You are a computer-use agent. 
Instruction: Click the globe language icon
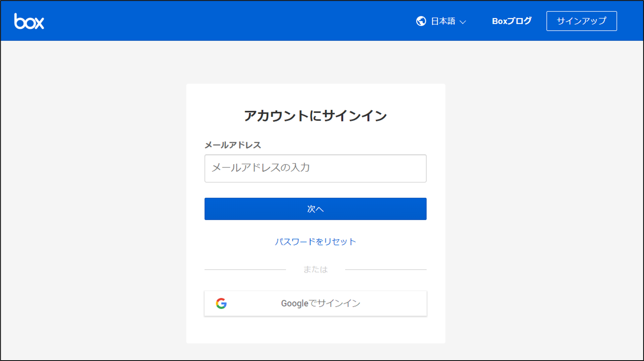click(x=422, y=21)
